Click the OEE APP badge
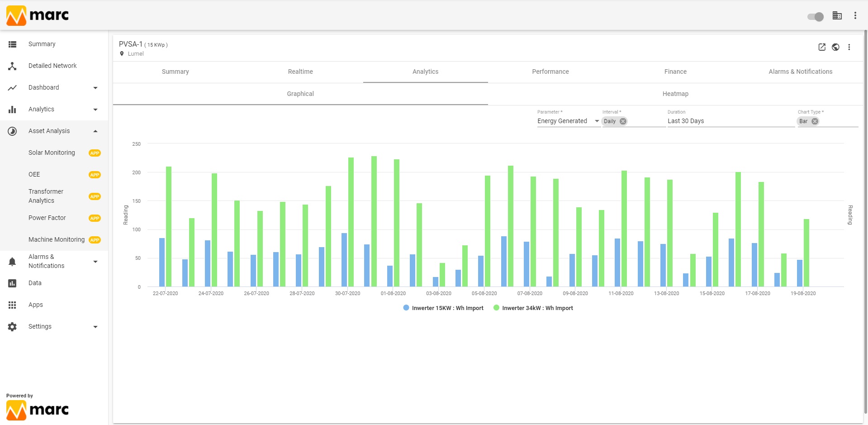The width and height of the screenshot is (868, 425). point(95,175)
